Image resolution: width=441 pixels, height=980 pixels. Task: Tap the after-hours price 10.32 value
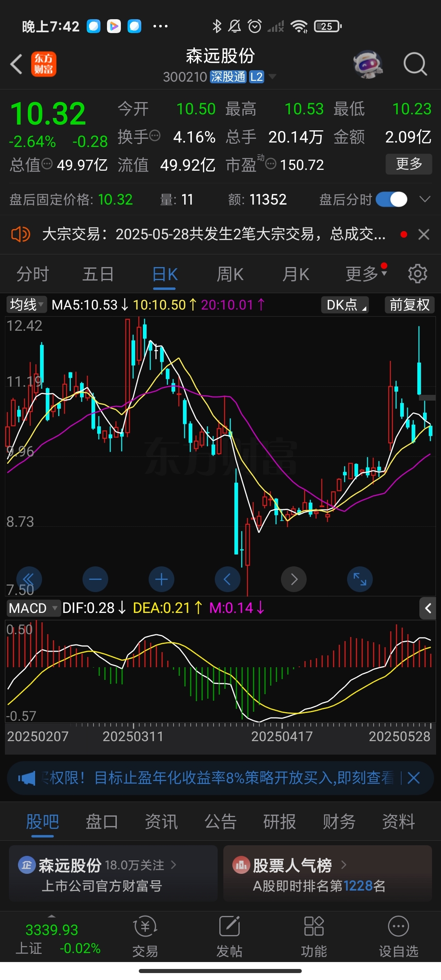pos(115,199)
